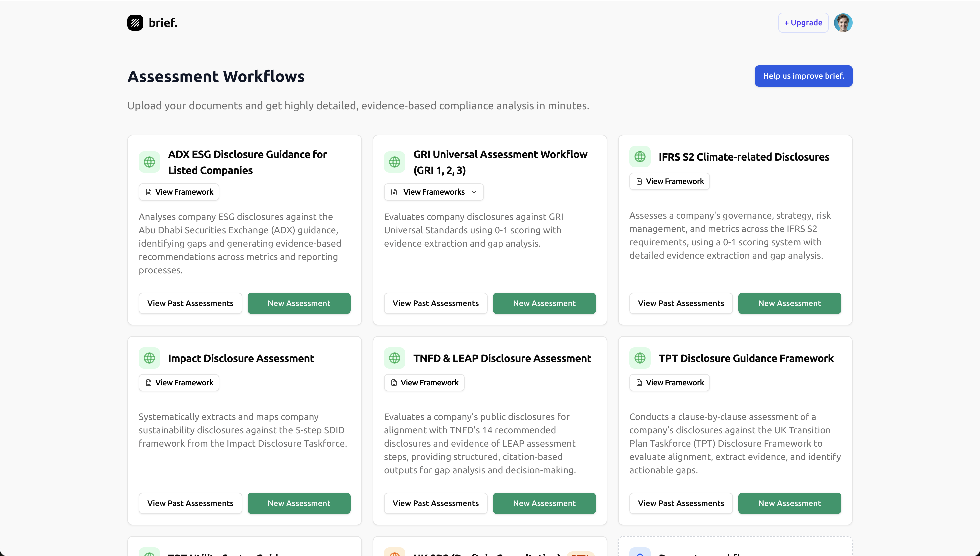The height and width of the screenshot is (556, 980).
Task: Click TNFD & LEAP Disclosure Assessment title
Action: coord(502,358)
